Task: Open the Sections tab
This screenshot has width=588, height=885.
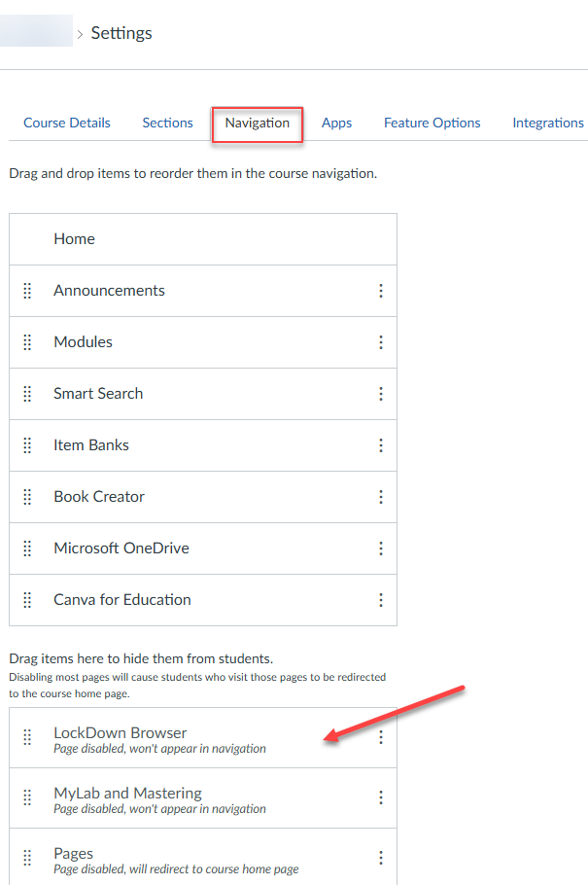Action: point(167,124)
